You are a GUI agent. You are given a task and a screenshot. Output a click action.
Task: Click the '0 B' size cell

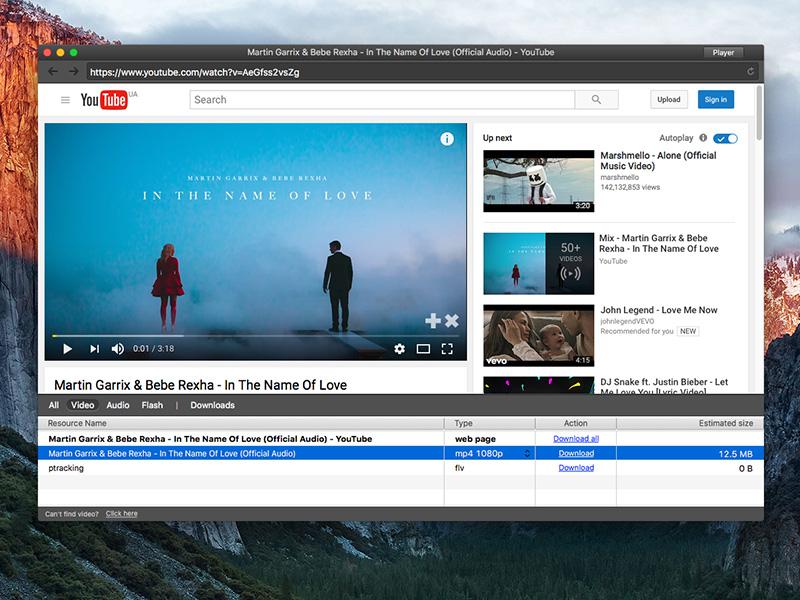tap(745, 468)
